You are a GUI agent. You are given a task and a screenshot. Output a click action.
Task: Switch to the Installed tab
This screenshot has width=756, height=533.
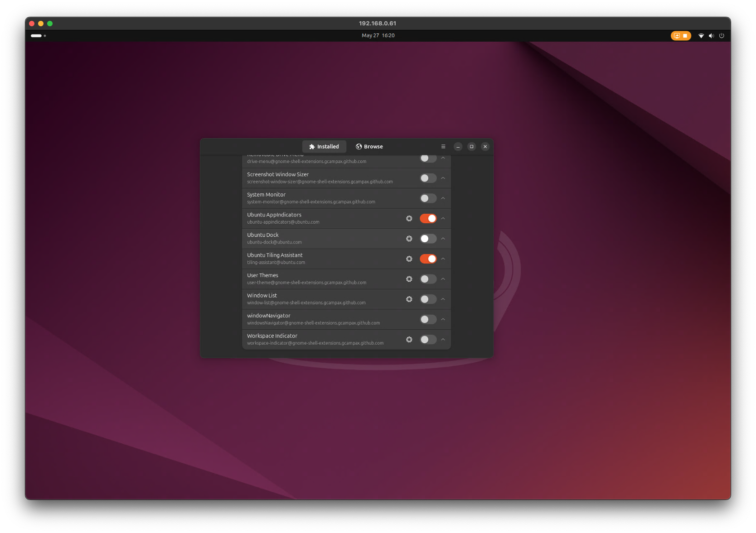324,147
